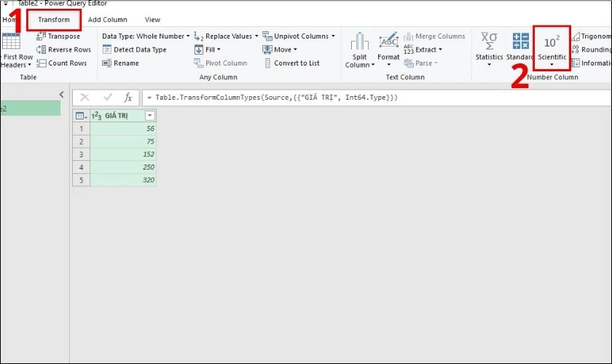The height and width of the screenshot is (364, 612).
Task: Click the Rounding icon
Action: point(576,50)
